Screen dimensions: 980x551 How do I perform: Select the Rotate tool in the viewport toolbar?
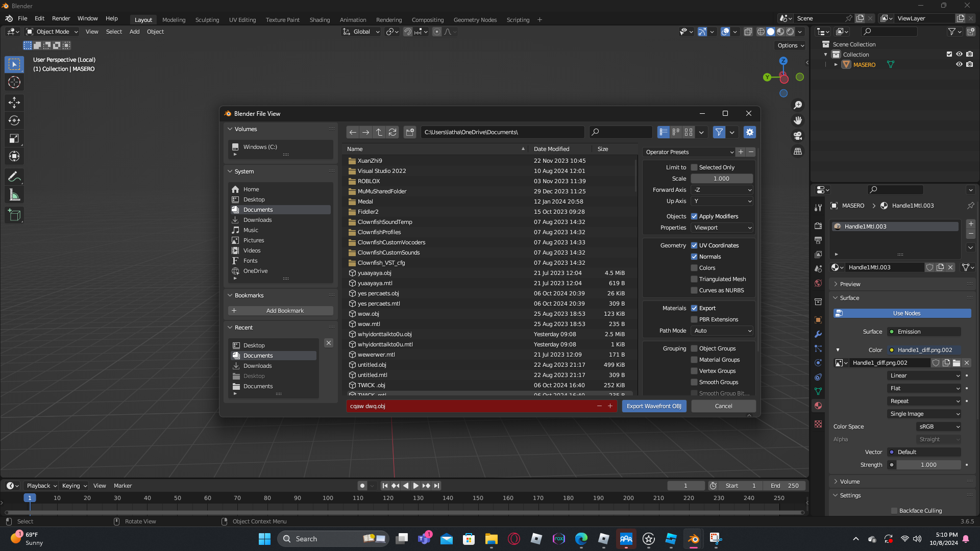click(x=14, y=120)
